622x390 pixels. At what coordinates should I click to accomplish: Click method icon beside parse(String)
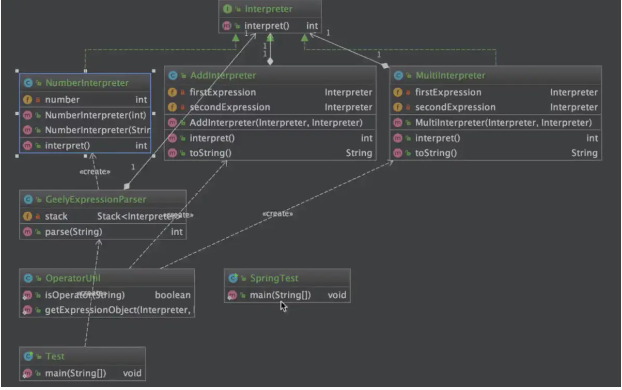[27, 232]
